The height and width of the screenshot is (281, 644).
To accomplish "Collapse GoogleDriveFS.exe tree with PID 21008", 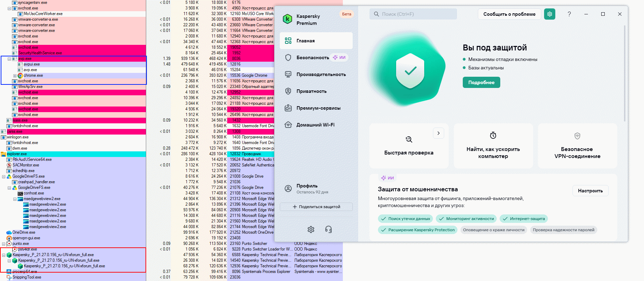I will [4, 176].
